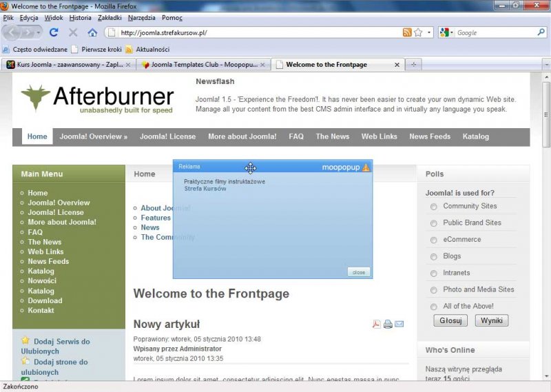This screenshot has width=551, height=392.
Task: Open the article PDF icon
Action: (377, 324)
